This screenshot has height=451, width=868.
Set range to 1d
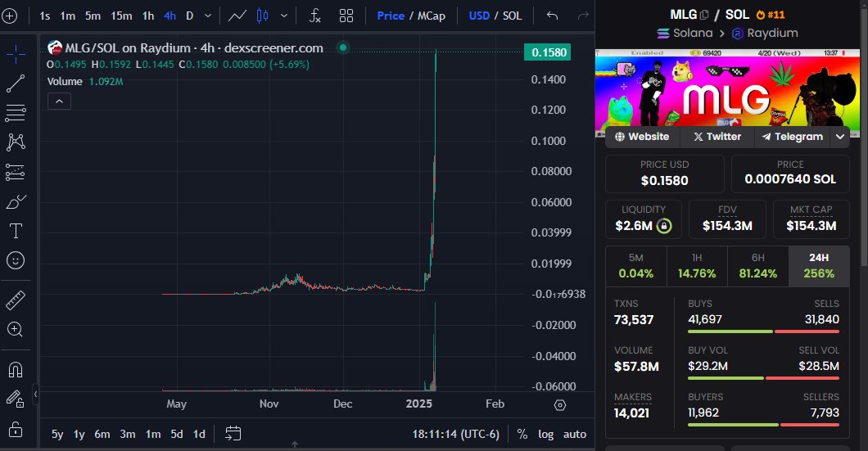point(199,435)
